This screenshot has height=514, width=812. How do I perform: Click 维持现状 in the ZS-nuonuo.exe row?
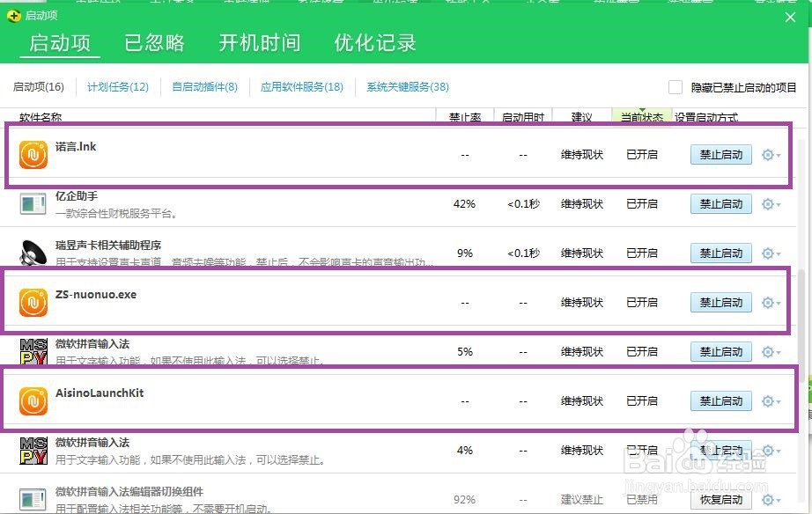point(582,302)
